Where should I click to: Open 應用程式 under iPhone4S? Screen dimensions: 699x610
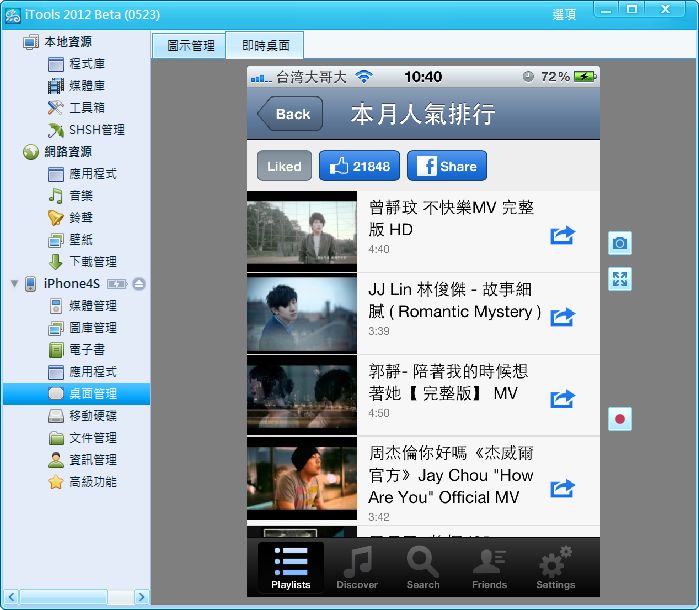pos(82,372)
